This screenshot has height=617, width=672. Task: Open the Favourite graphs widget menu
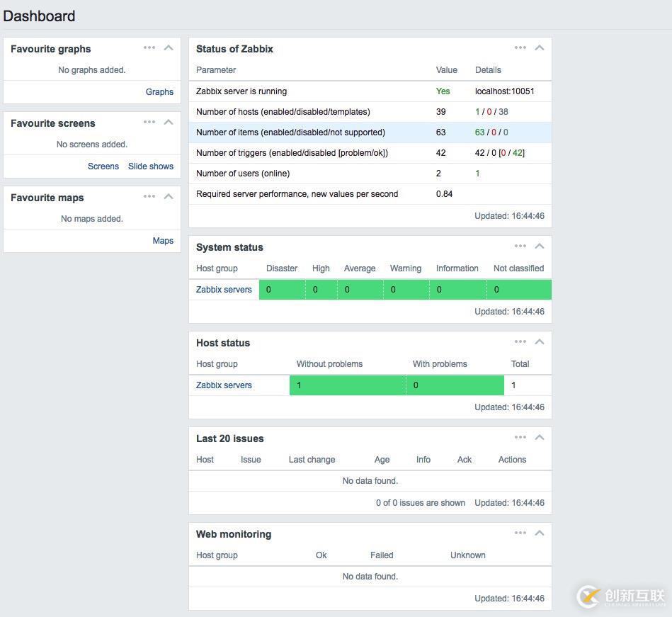pos(149,47)
